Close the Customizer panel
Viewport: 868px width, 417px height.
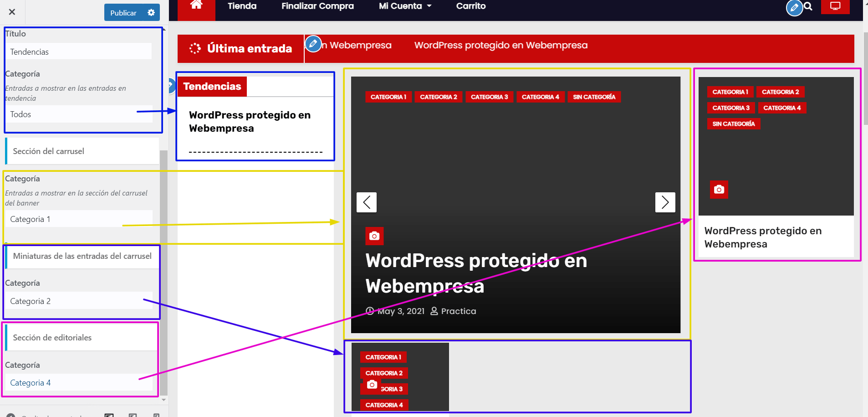click(x=12, y=12)
